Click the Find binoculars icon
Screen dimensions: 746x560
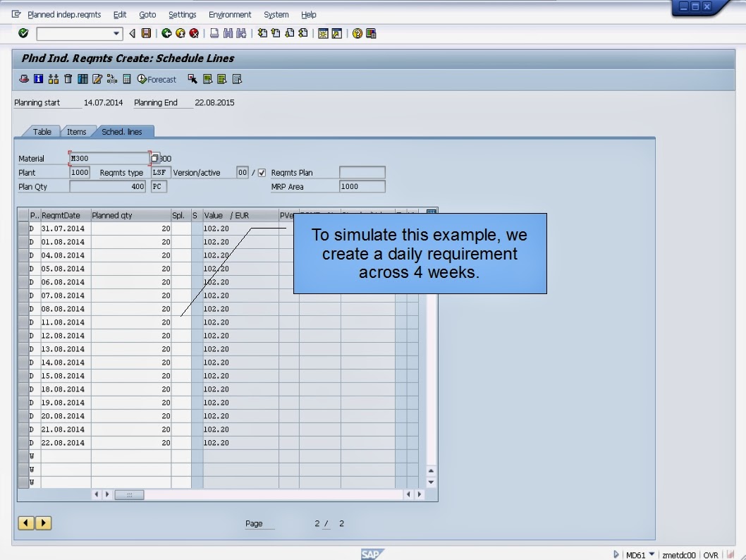pyautogui.click(x=227, y=33)
